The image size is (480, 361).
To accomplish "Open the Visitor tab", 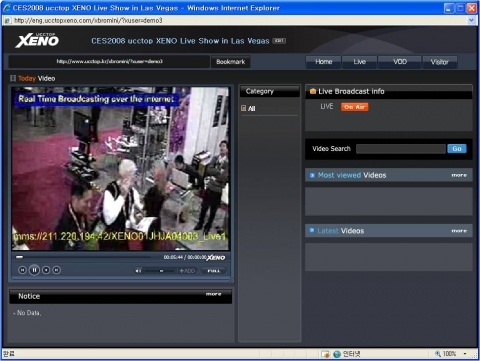I will (439, 62).
